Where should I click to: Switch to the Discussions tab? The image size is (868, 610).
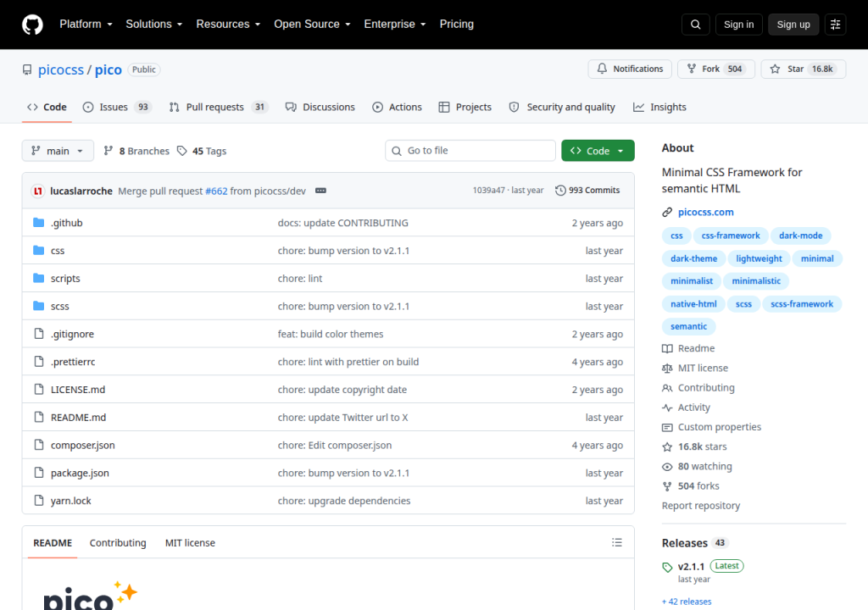pyautogui.click(x=320, y=107)
